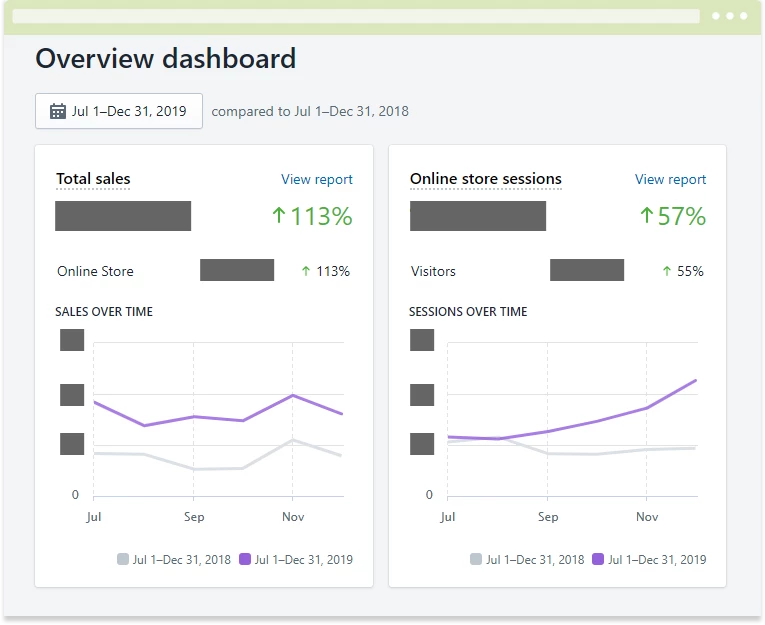Click the 'compared to Jul 1–Dec 31, 2018' text

(x=310, y=111)
